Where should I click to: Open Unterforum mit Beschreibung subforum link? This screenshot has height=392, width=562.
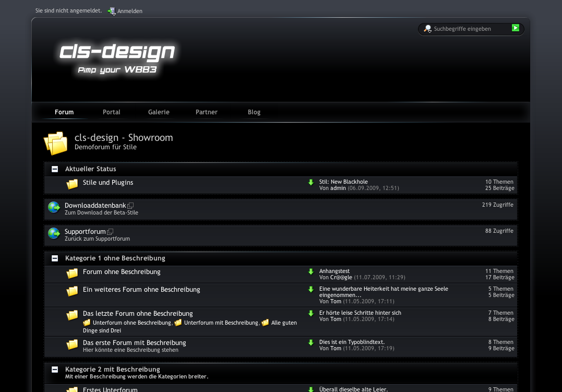point(221,323)
